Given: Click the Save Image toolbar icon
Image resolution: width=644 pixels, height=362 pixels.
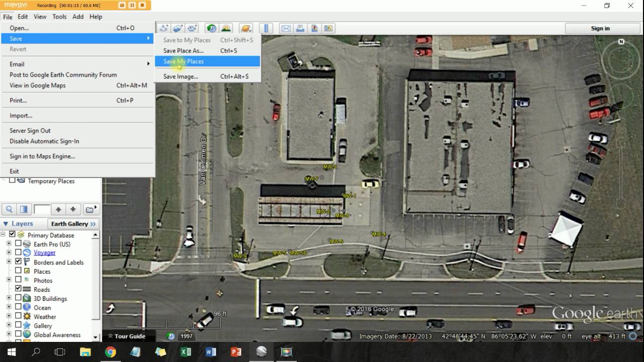Looking at the screenshot, I should click(x=314, y=28).
